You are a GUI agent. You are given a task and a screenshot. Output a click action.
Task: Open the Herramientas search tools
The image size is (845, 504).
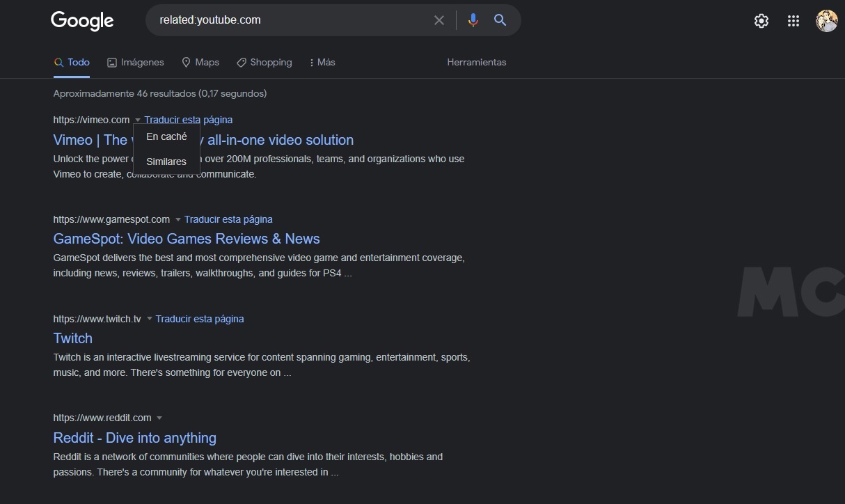pos(477,63)
